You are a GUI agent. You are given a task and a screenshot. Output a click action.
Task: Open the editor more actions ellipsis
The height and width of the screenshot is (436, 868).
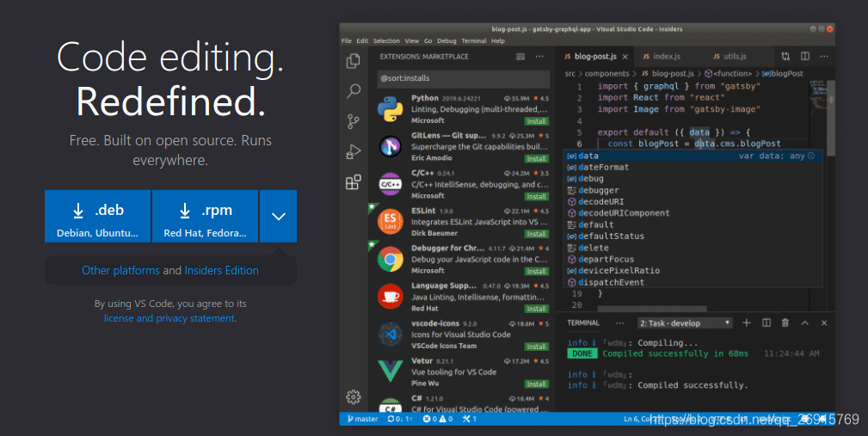coord(824,57)
